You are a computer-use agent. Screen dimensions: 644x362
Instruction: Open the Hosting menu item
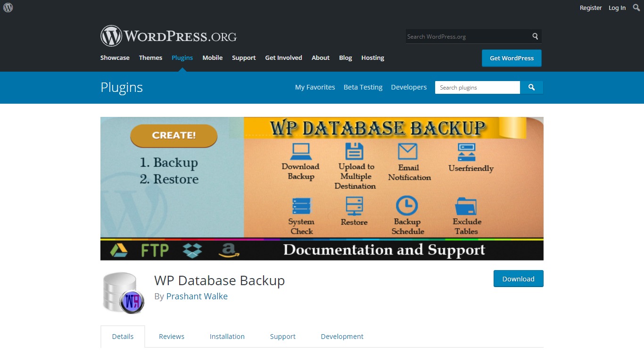372,58
